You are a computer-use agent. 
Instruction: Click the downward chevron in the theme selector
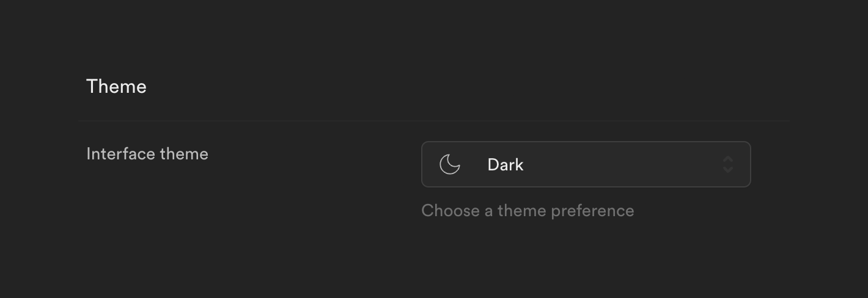tap(727, 170)
